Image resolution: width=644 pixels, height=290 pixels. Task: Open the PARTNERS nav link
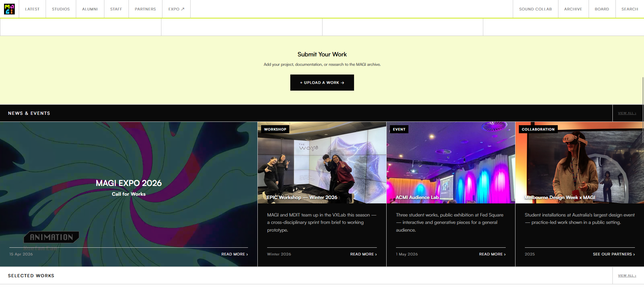click(x=145, y=9)
